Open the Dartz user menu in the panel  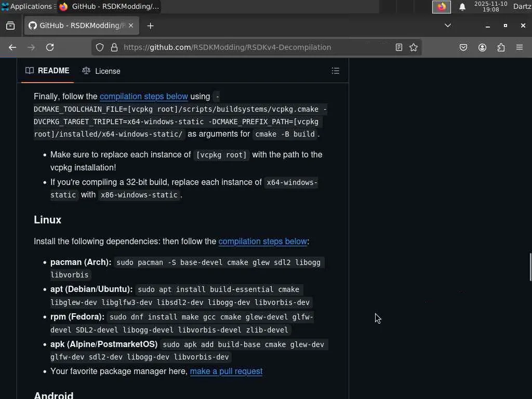[522, 6]
